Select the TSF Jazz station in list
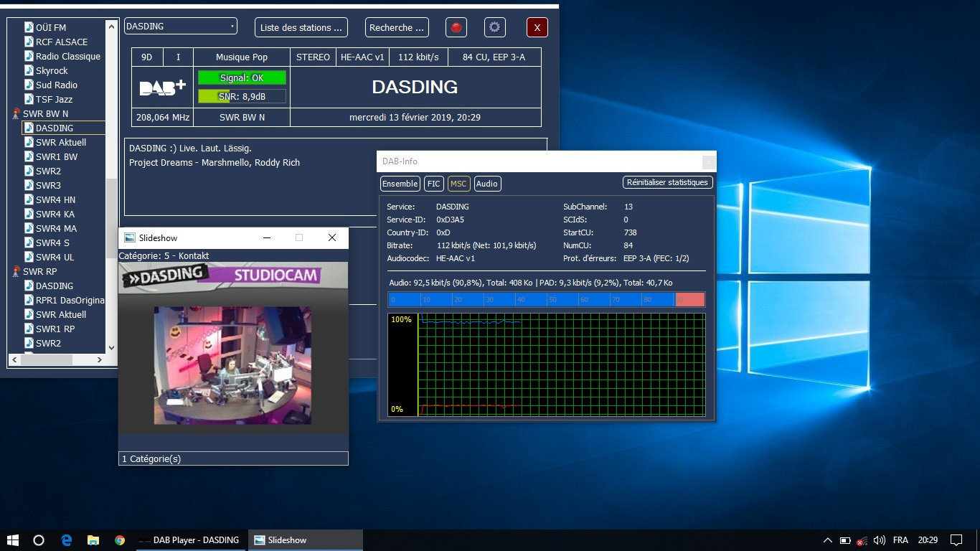This screenshot has height=551, width=980. point(54,100)
